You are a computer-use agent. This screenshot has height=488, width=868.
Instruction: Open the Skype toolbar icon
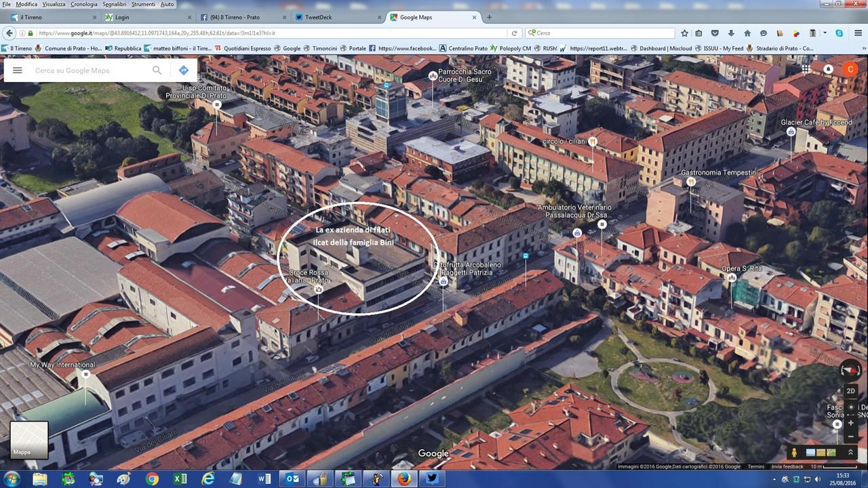tap(840, 33)
